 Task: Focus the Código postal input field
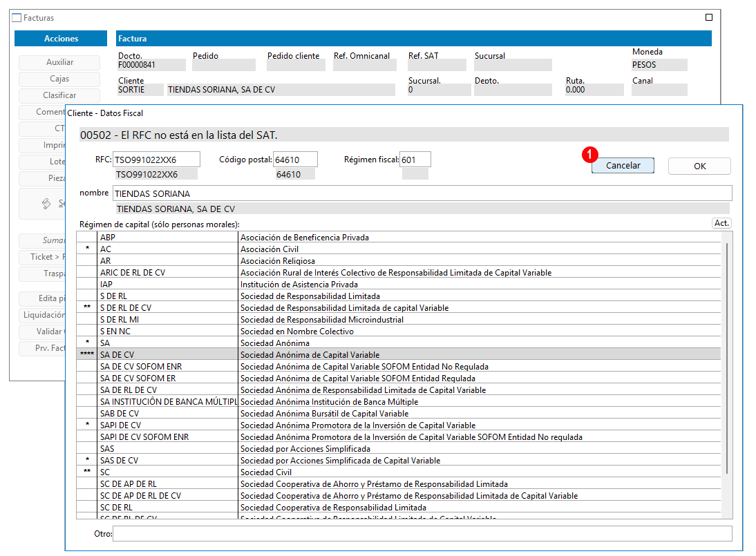(x=295, y=160)
